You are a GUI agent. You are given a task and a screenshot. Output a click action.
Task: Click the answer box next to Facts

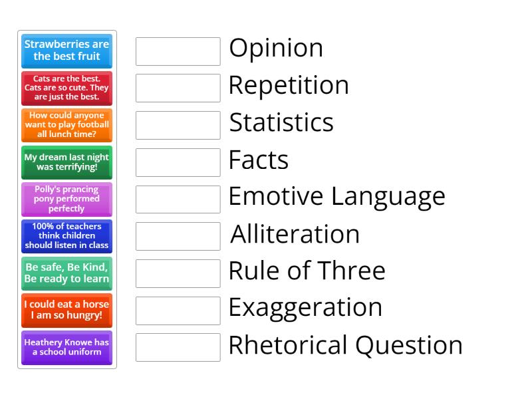click(x=177, y=161)
